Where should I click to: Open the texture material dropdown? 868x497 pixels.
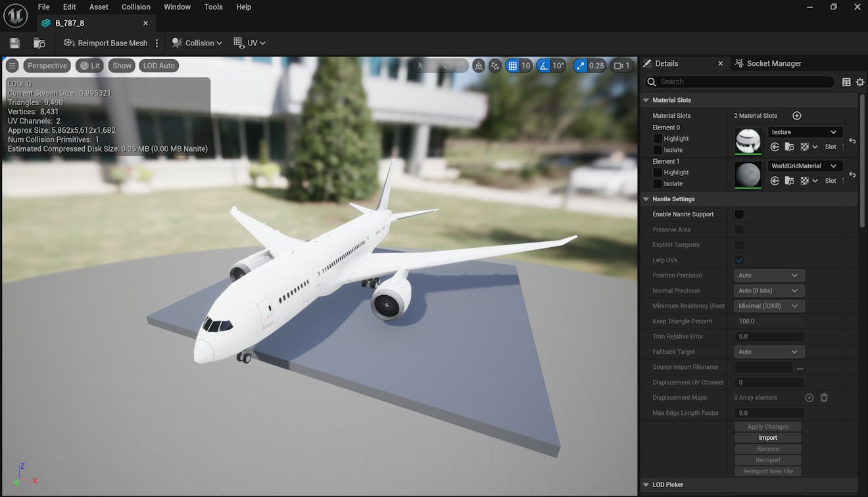coord(805,132)
